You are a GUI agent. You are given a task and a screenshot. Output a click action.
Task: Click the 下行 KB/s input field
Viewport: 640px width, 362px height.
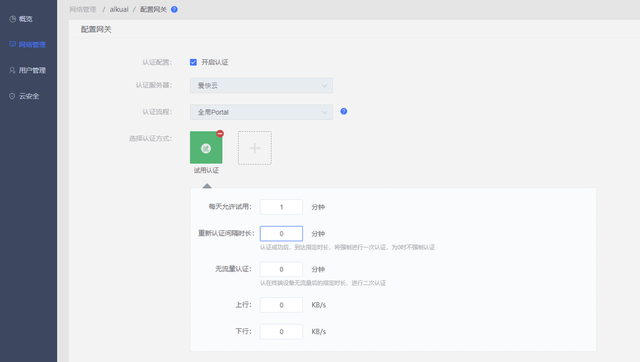pyautogui.click(x=281, y=331)
